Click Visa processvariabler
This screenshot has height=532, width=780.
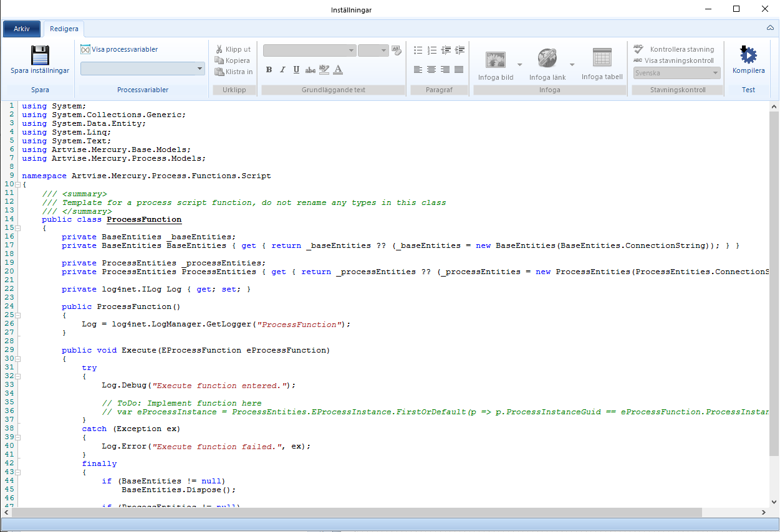119,49
